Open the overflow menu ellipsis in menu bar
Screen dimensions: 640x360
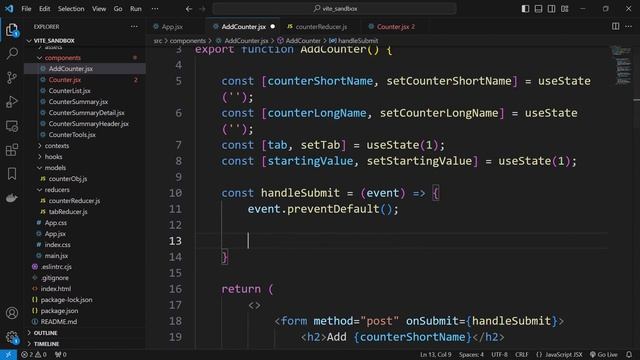coord(155,9)
